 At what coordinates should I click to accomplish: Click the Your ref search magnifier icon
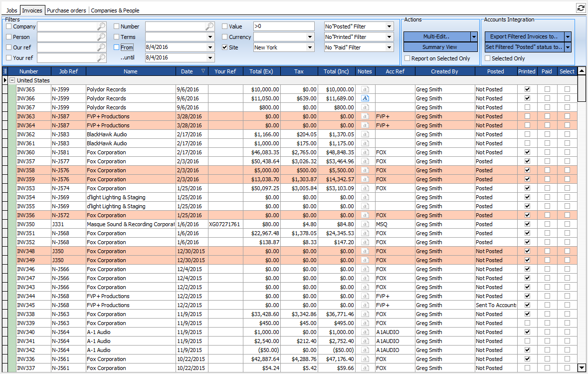pos(101,58)
